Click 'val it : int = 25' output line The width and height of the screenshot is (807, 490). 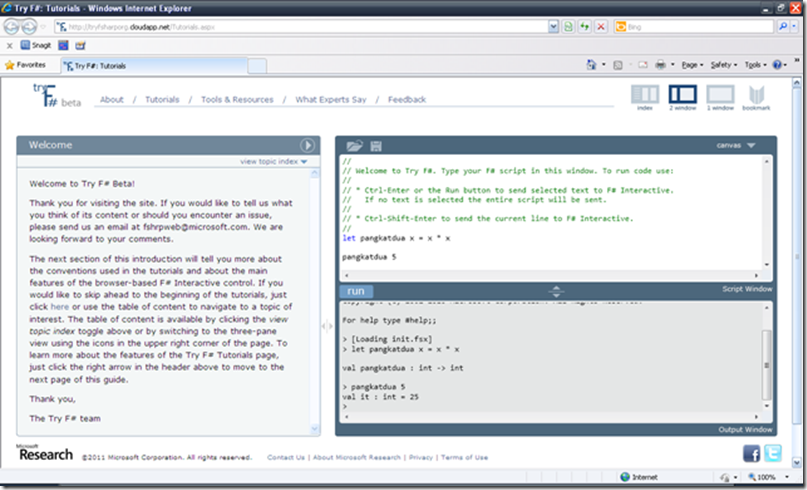coord(380,397)
